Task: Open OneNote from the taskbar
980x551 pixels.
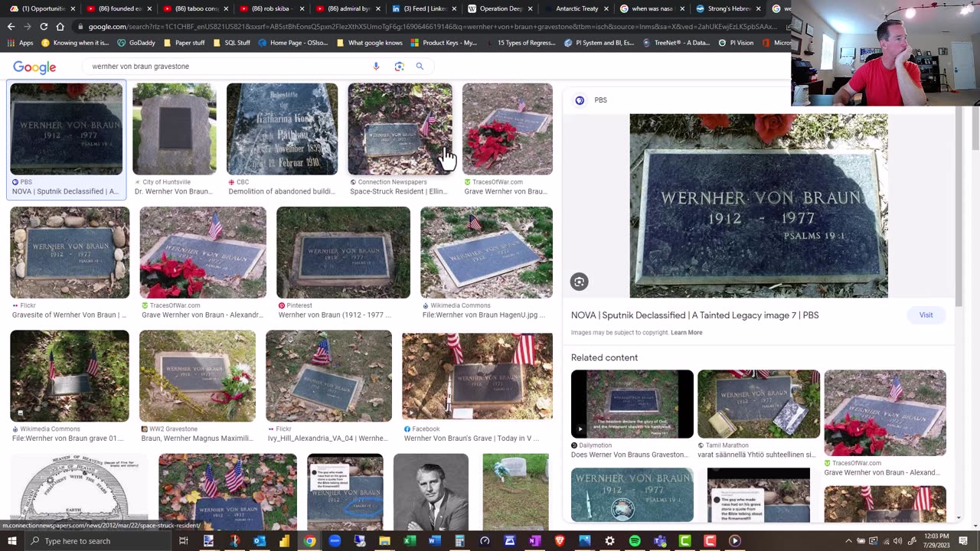Action: tap(534, 541)
